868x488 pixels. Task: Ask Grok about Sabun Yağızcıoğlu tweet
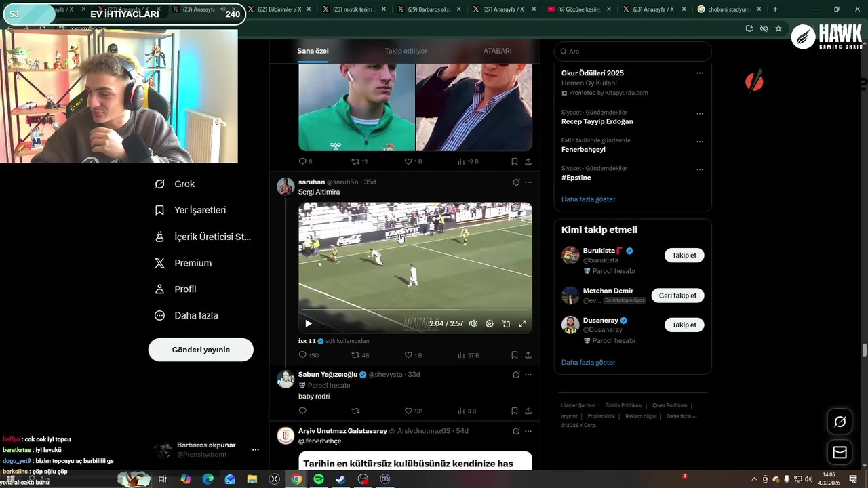click(515, 374)
